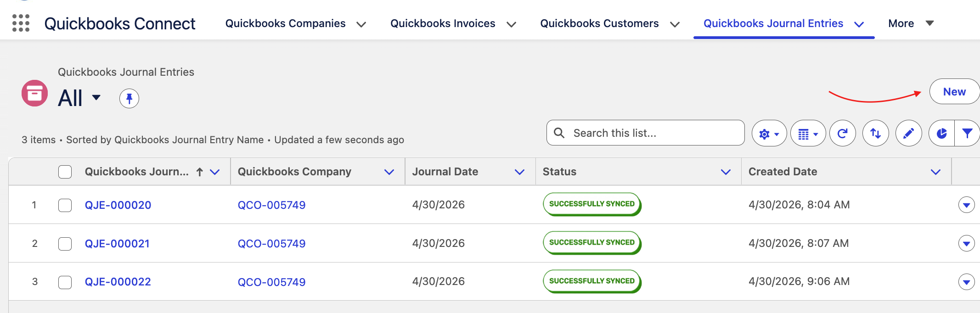Show row actions for QJE-000020

tap(966, 205)
